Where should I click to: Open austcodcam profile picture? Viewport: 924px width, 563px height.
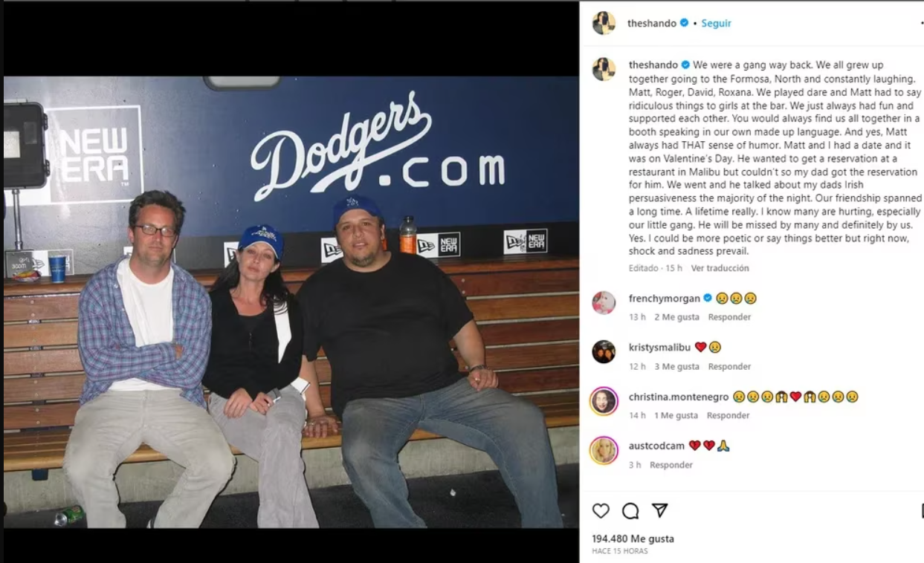click(x=604, y=450)
